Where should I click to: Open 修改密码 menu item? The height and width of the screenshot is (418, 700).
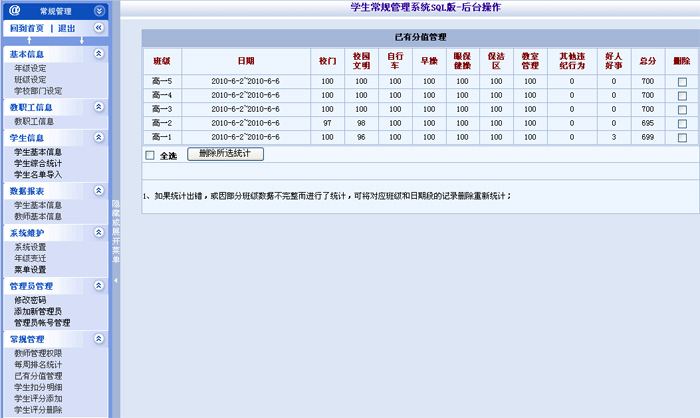30,300
